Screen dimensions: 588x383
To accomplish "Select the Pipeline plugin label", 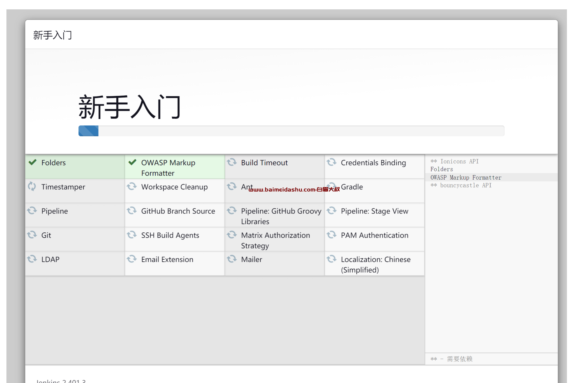I will coord(54,211).
